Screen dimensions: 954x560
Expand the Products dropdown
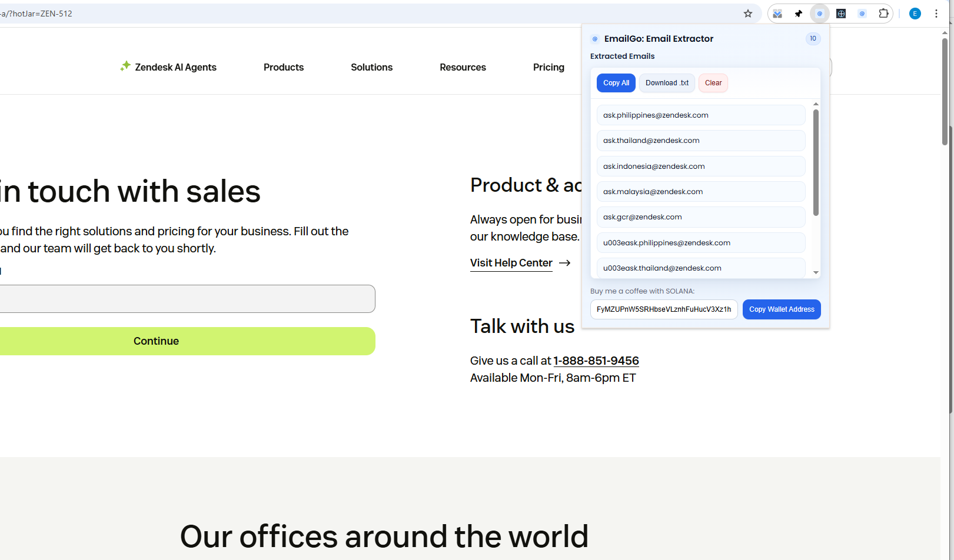tap(284, 67)
